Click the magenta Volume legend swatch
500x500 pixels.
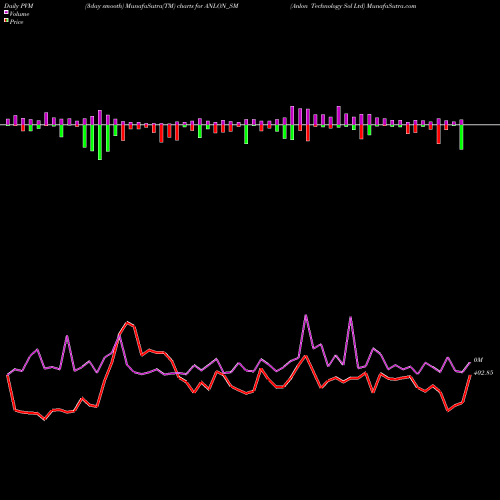(x=6, y=12)
